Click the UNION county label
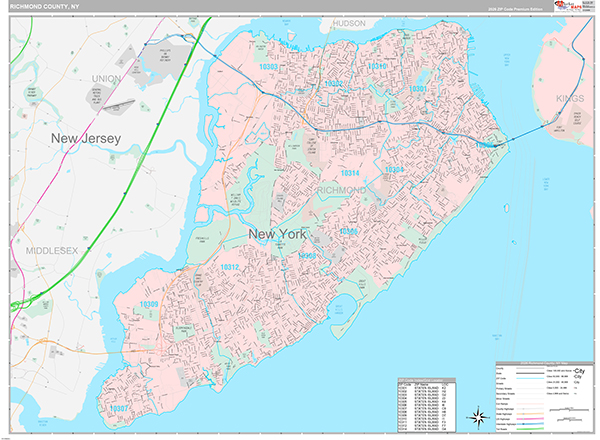Image resolution: width=600 pixels, height=440 pixels. click(x=106, y=78)
